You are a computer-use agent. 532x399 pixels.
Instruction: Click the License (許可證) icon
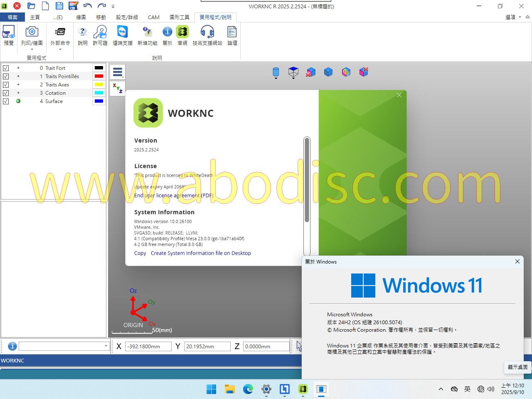100,36
